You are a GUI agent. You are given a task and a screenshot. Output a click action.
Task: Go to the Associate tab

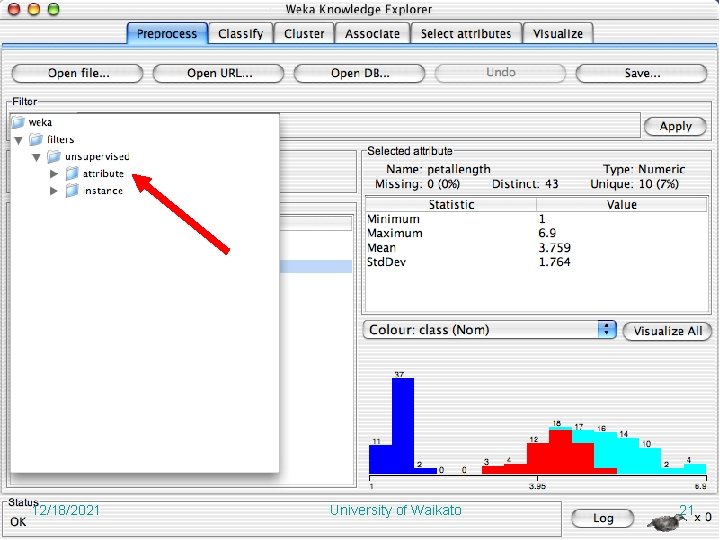372,34
